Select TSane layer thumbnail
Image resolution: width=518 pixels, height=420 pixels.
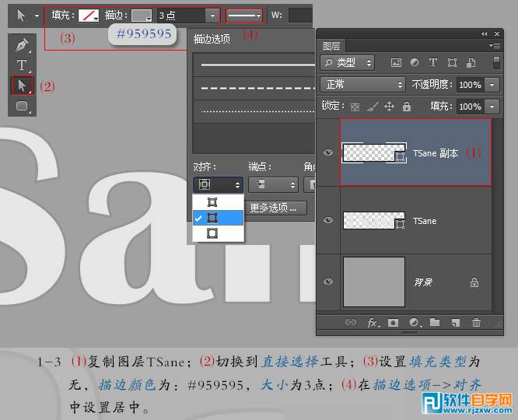coord(373,220)
